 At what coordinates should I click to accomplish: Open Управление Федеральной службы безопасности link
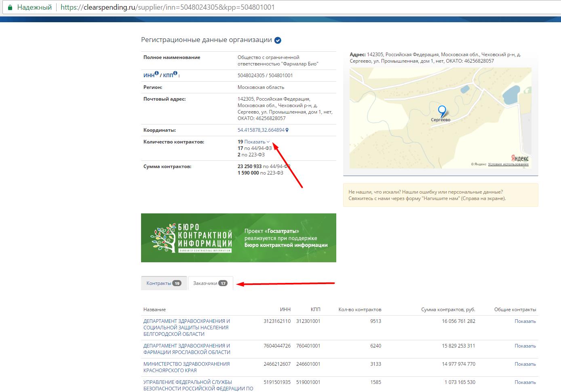pos(198,385)
